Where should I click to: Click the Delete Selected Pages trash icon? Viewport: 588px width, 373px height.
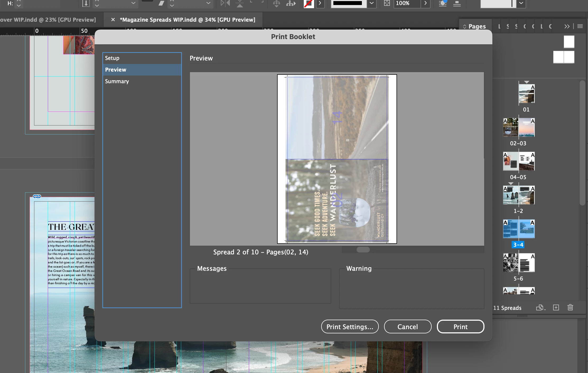coord(570,307)
